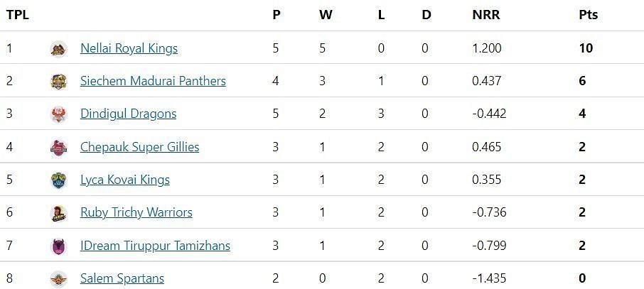Follow the IDream Tiruppur Tamizhans link
This screenshot has width=644, height=289.
pos(155,246)
